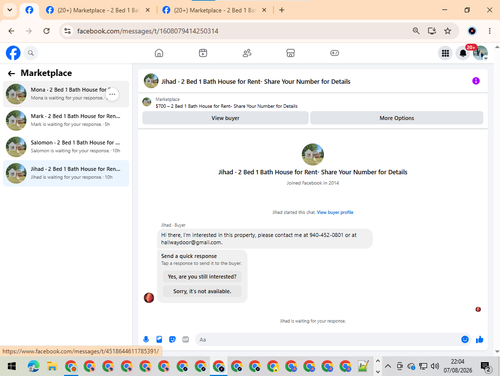Open the Gaming icon in top navigation
This screenshot has width=500, height=376.
coord(334,53)
